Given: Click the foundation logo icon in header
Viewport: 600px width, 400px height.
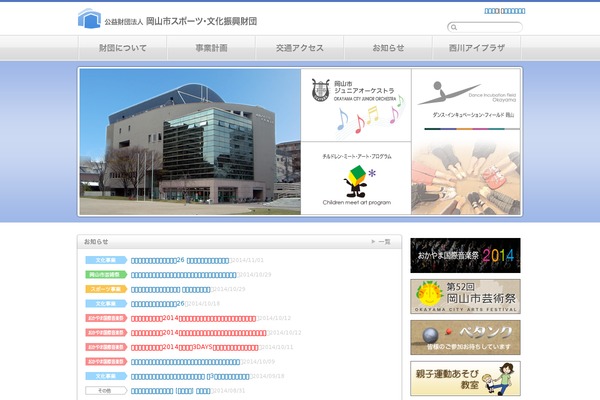Looking at the screenshot, I should click(89, 18).
